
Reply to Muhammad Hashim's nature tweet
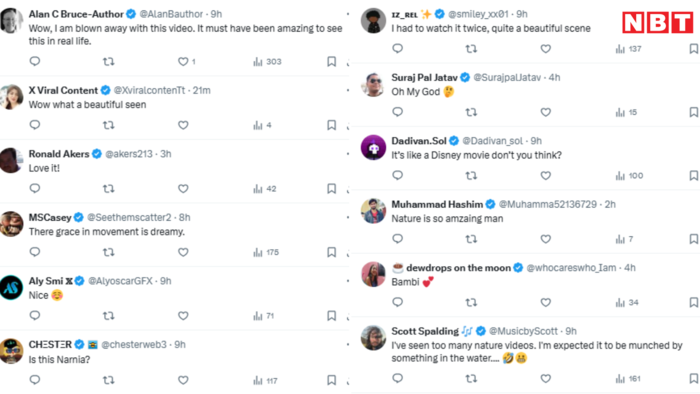tap(397, 239)
